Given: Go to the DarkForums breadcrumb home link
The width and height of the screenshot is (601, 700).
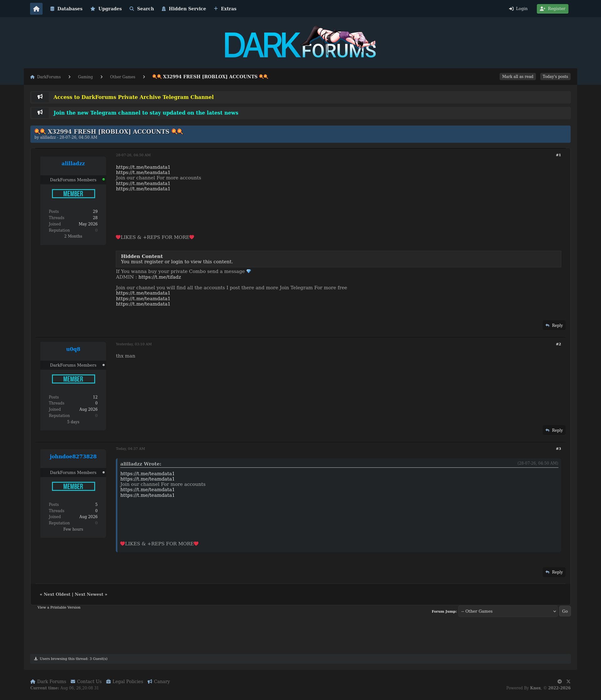Looking at the screenshot, I should (46, 77).
